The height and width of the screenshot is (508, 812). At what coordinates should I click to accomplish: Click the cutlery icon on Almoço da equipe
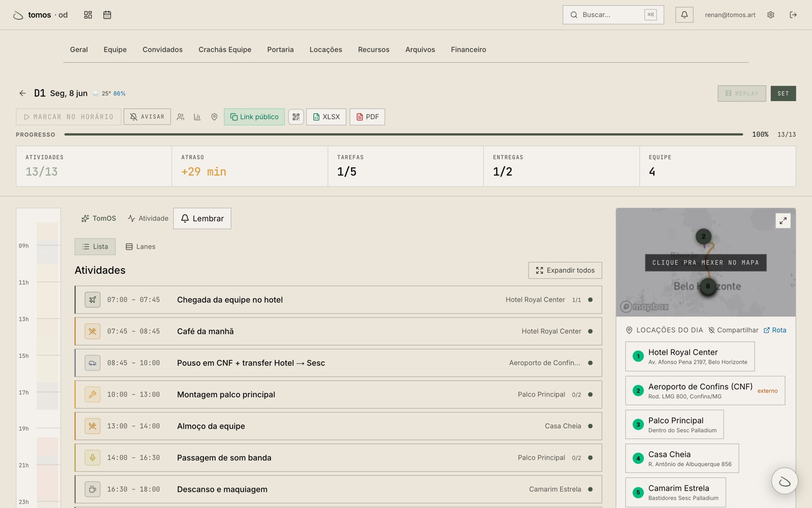92,426
